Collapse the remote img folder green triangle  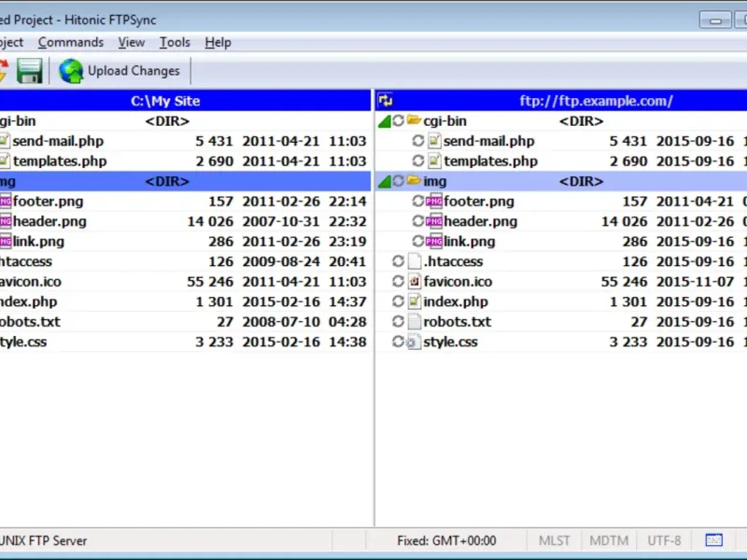384,182
